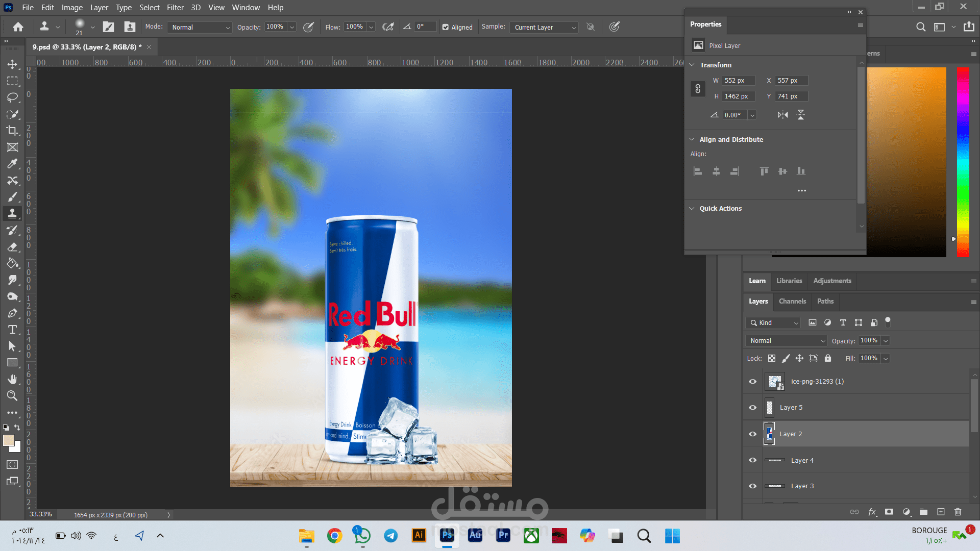Toggle width-height link constraint

click(698, 89)
